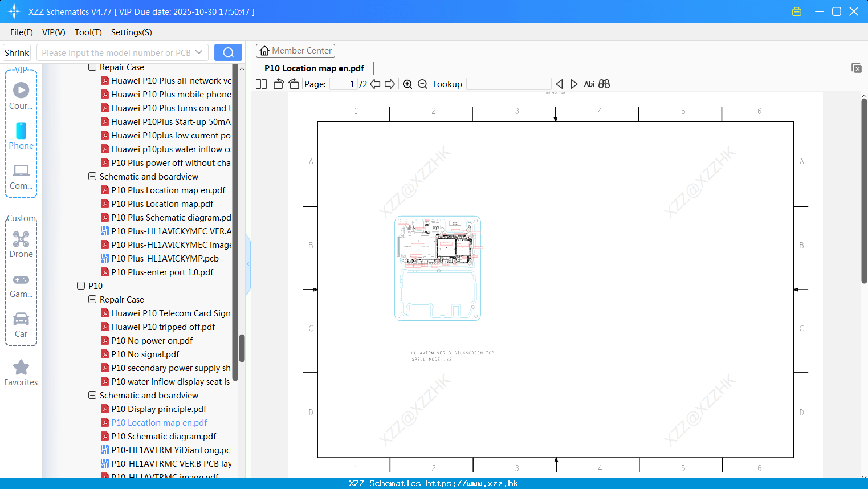Open Huawei P10 Plus turns on file
Viewport: 868px width, 489px height.
pos(166,108)
